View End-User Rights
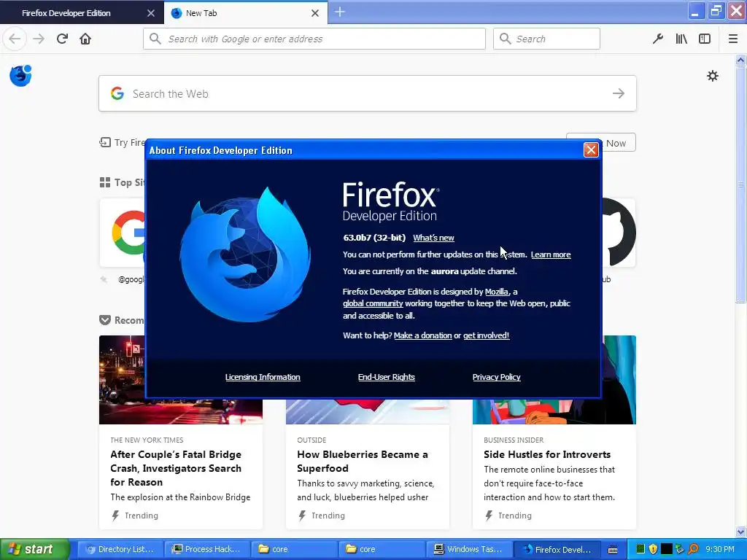Viewport: 747px width, 560px height. [387, 377]
